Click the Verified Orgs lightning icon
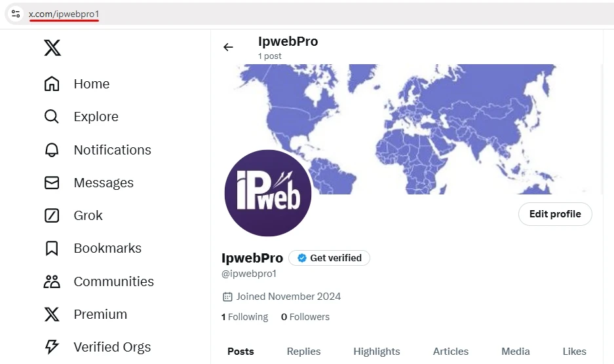The image size is (614, 364). (x=51, y=347)
